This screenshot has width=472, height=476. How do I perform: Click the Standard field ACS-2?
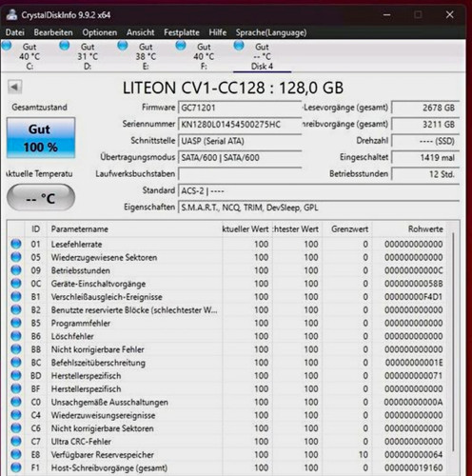pos(319,190)
